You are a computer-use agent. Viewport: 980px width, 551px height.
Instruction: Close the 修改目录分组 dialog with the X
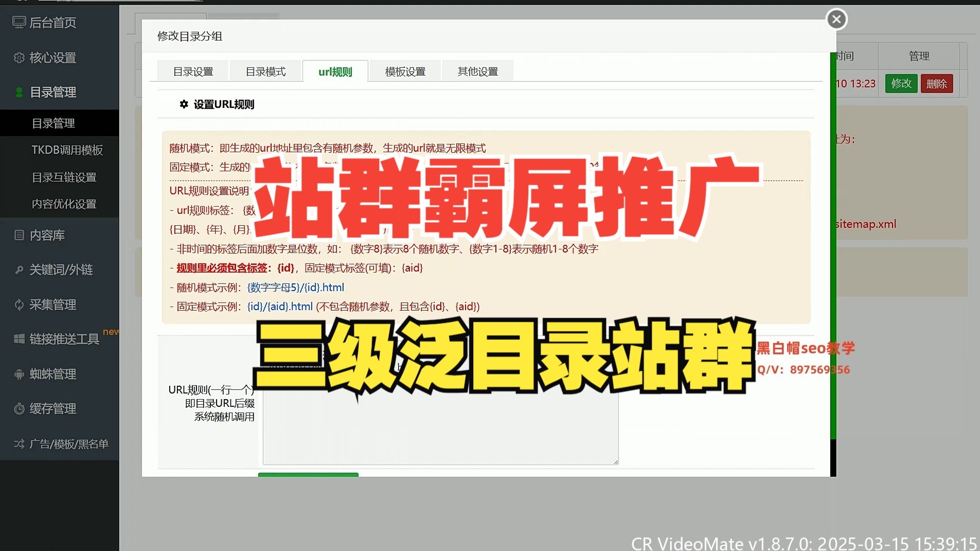pyautogui.click(x=836, y=20)
